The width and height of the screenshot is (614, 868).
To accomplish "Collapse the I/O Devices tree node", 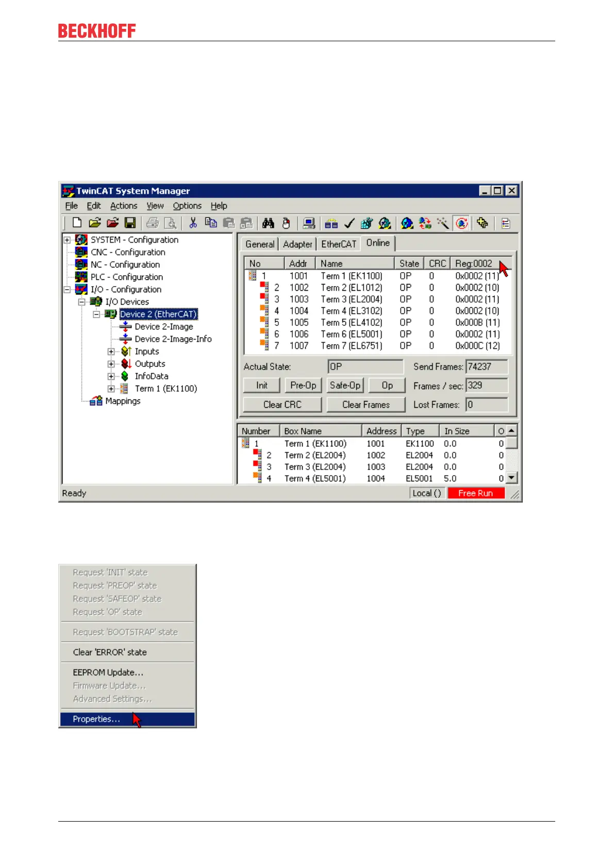I will [x=81, y=302].
